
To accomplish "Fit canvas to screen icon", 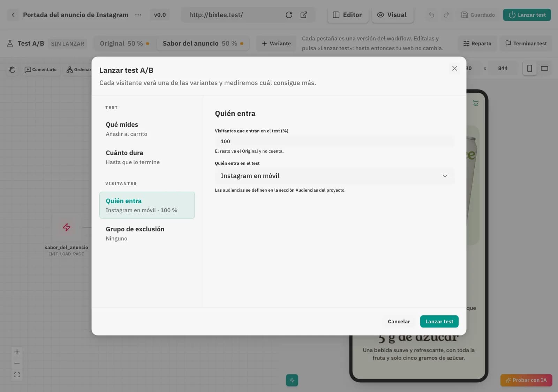I will (x=17, y=375).
